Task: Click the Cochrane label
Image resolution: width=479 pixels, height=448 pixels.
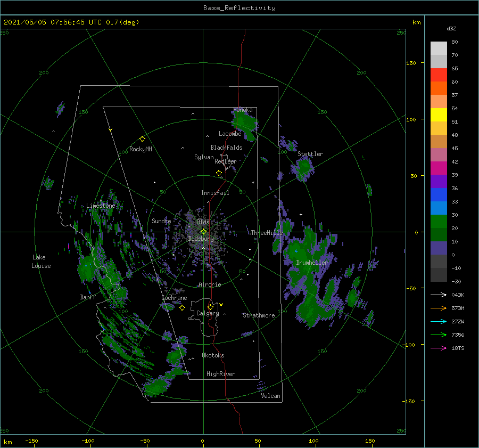Action: 174,298
